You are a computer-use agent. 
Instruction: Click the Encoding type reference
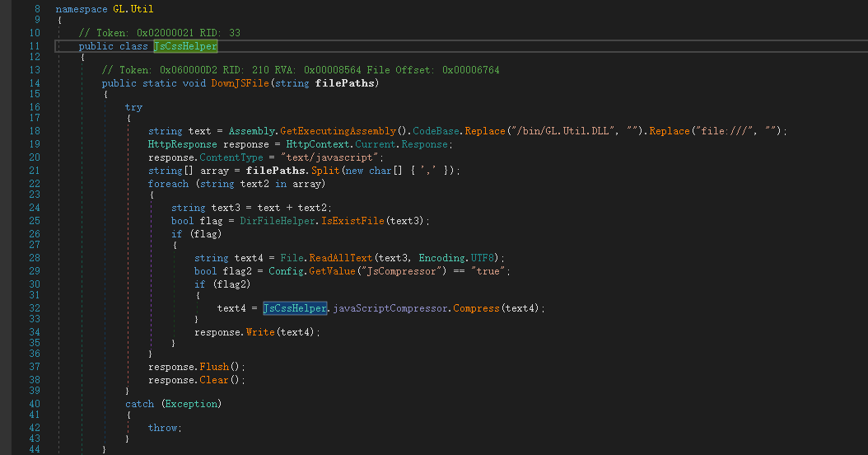[x=441, y=258]
